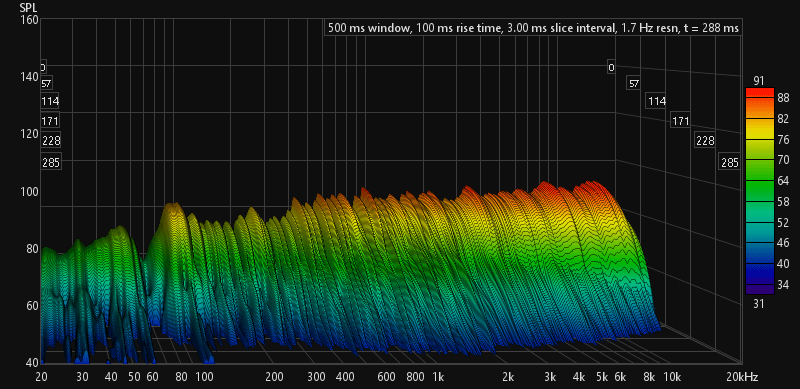Click the 52 value on the color legend
This screenshot has height=389, width=800.
point(783,222)
